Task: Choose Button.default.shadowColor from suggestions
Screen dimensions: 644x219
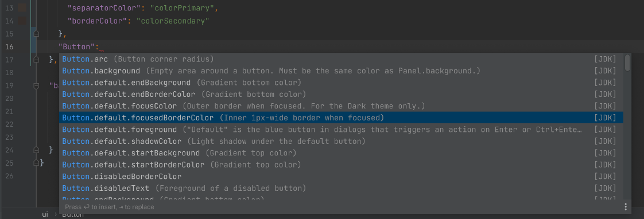Action: tap(341, 141)
